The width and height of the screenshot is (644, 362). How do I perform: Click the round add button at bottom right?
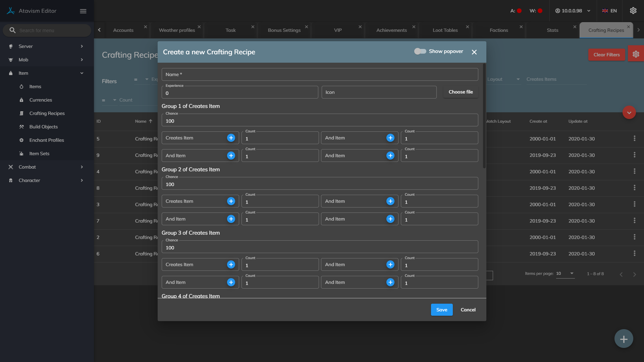(624, 339)
